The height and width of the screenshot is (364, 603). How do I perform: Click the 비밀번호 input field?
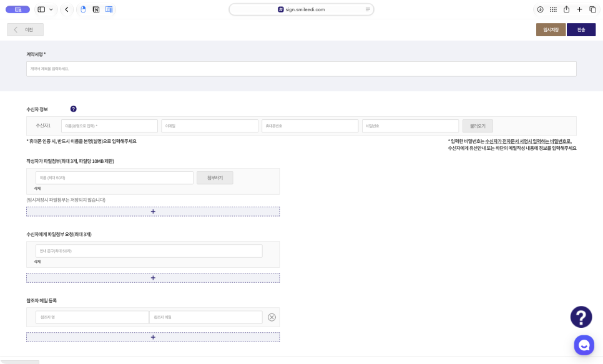410,126
